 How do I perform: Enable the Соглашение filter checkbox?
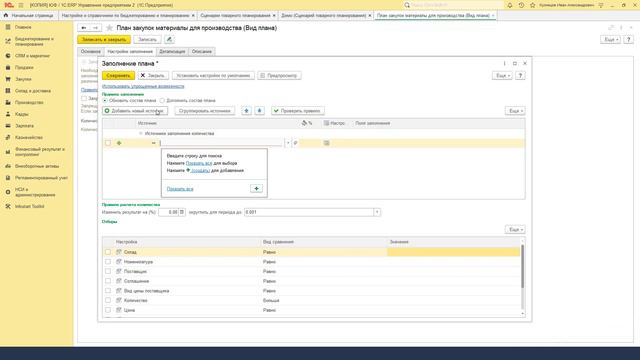[108, 281]
